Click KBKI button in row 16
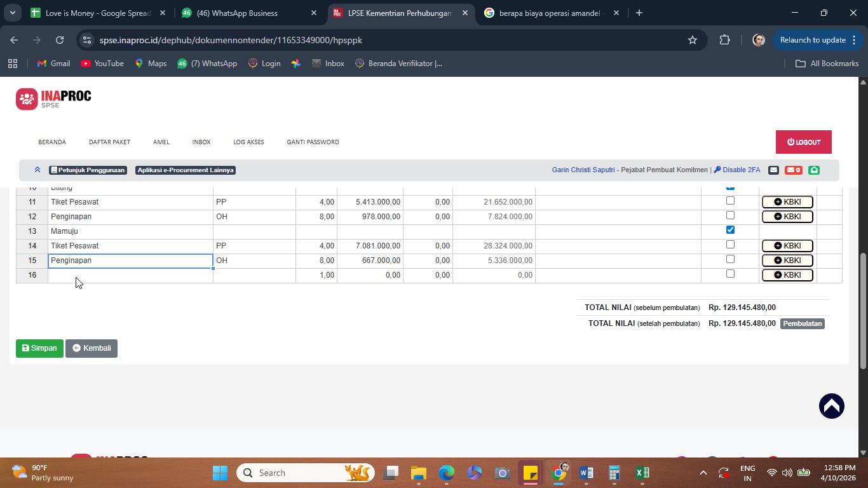 pos(787,275)
